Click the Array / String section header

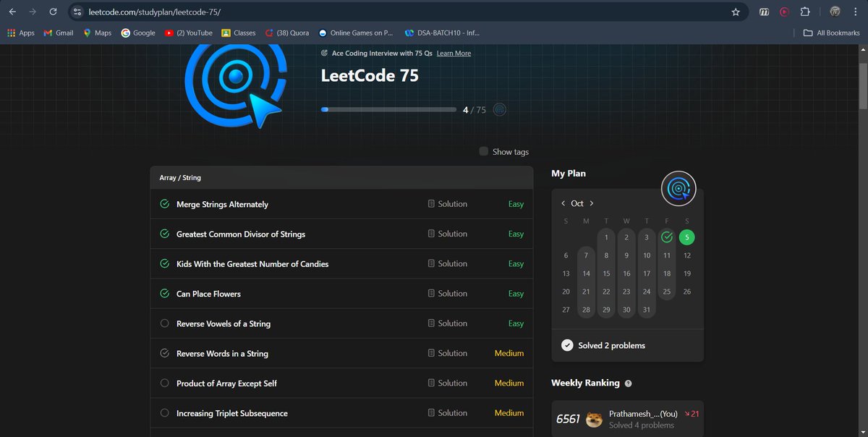tap(342, 177)
